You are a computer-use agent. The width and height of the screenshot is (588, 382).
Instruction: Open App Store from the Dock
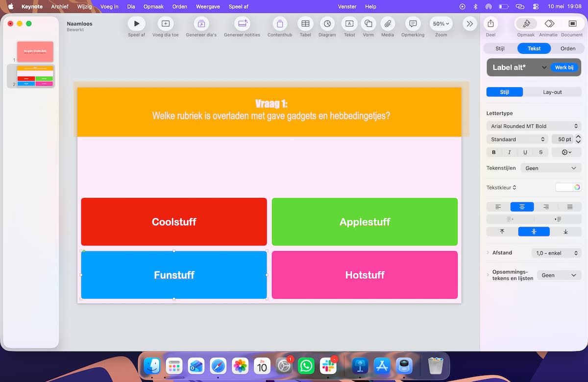click(382, 366)
